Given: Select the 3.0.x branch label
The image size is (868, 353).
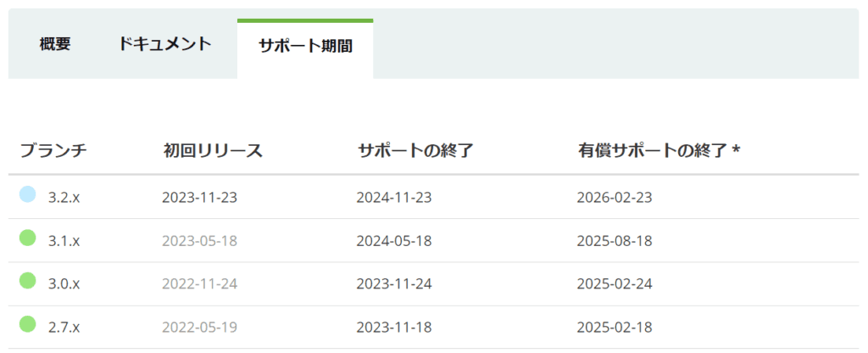Looking at the screenshot, I should tap(64, 283).
